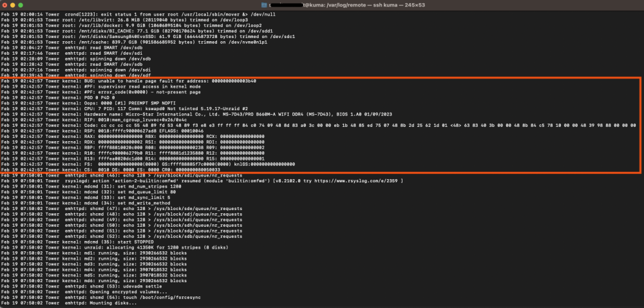Click the terminal window title text
The width and height of the screenshot is (644, 308).
click(x=346, y=5)
